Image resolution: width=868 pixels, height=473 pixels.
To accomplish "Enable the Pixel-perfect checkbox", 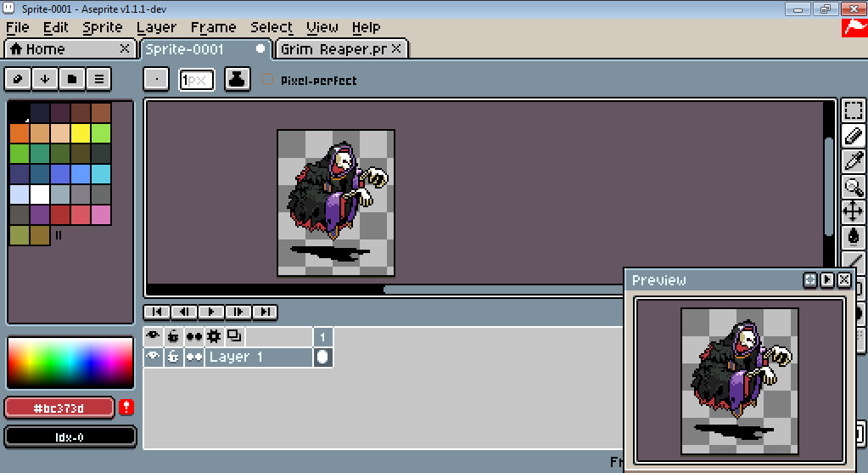I will pyautogui.click(x=267, y=80).
